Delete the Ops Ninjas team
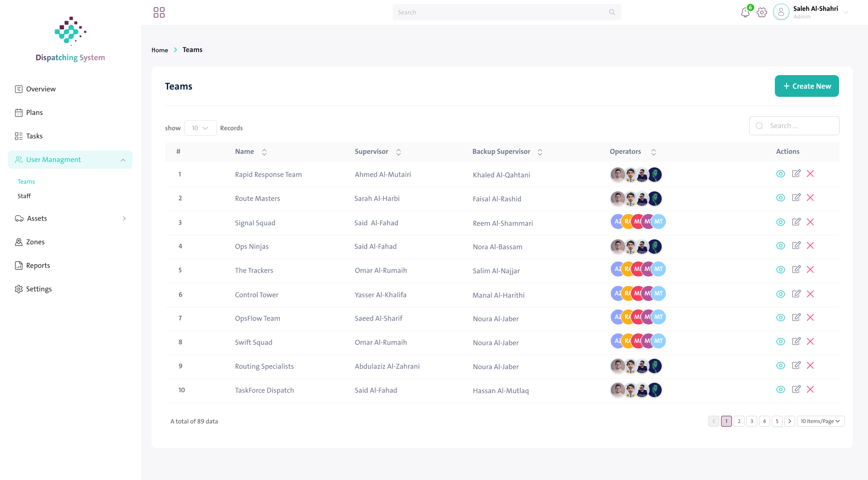The width and height of the screenshot is (868, 480). click(810, 246)
